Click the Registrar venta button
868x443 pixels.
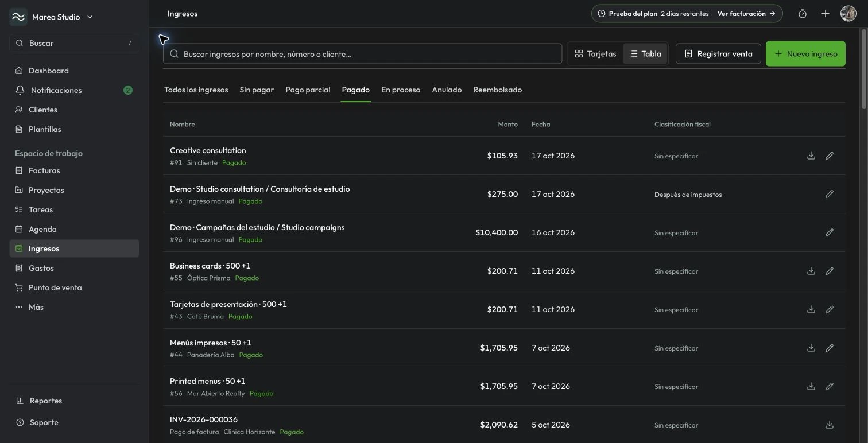[x=718, y=54]
